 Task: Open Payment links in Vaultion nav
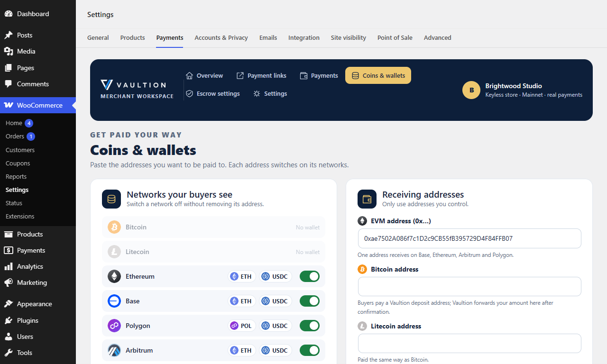click(x=261, y=75)
